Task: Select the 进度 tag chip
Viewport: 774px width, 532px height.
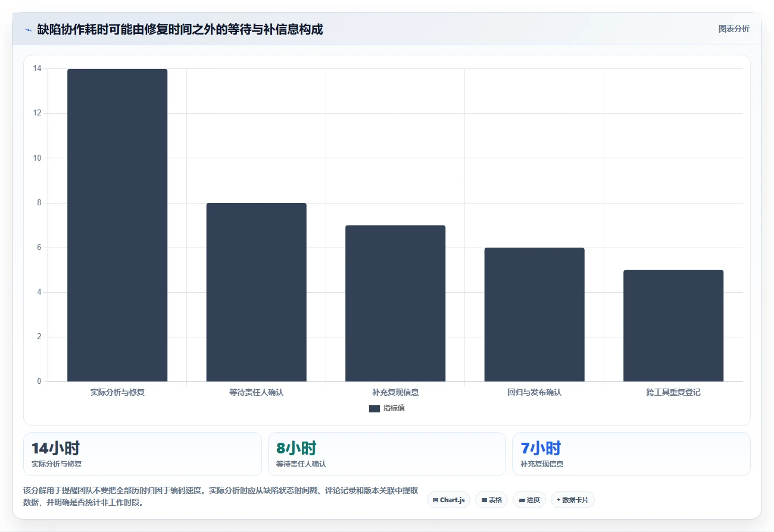Action: coord(529,500)
